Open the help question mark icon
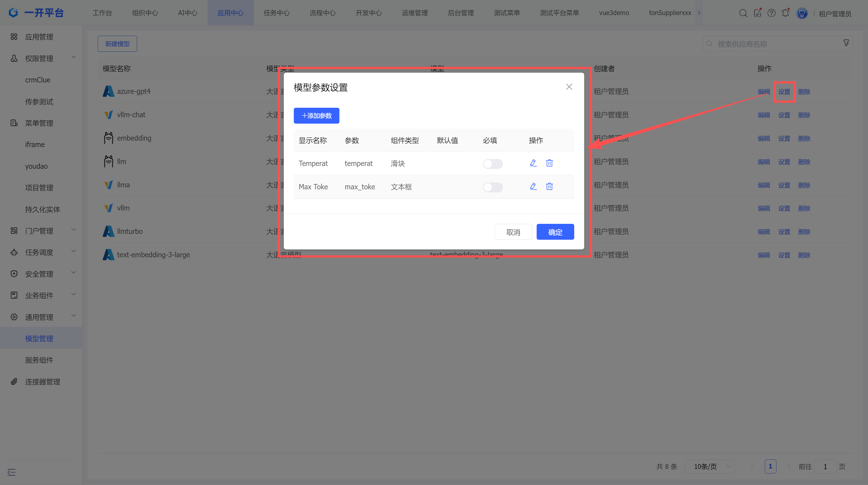The height and width of the screenshot is (485, 868). click(771, 13)
